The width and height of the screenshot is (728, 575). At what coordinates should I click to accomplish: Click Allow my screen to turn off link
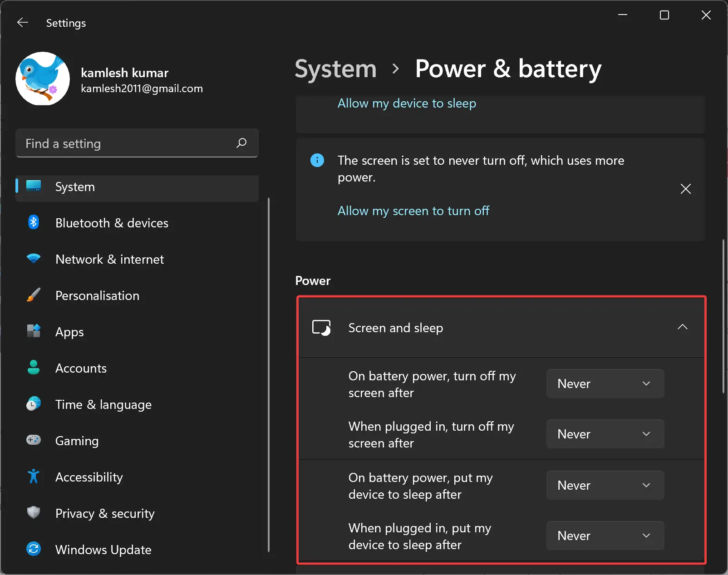pyautogui.click(x=413, y=211)
